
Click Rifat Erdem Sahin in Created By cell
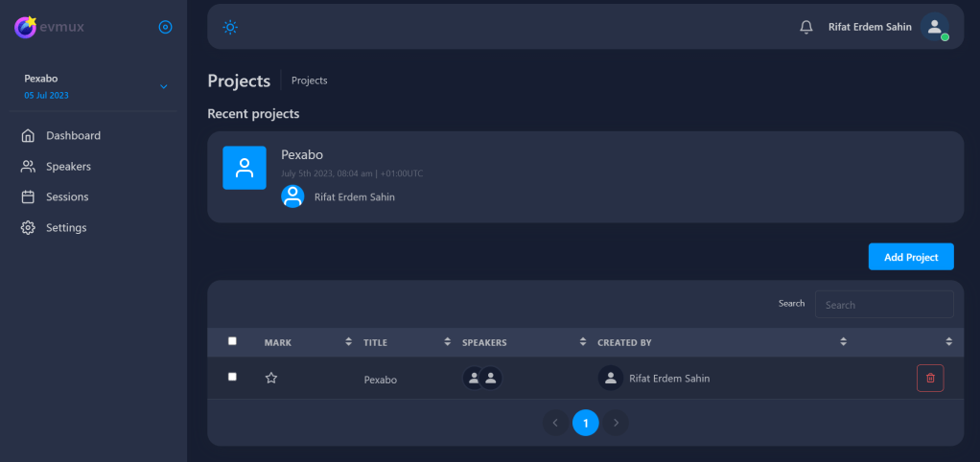point(669,379)
